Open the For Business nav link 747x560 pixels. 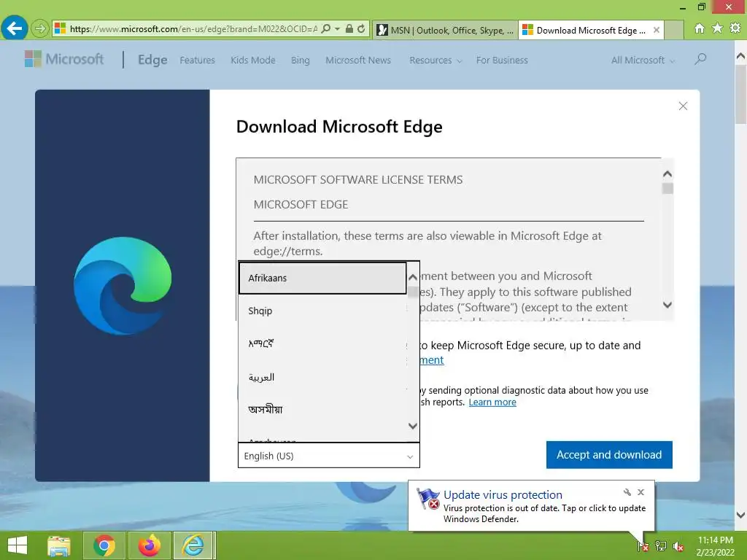coord(502,60)
